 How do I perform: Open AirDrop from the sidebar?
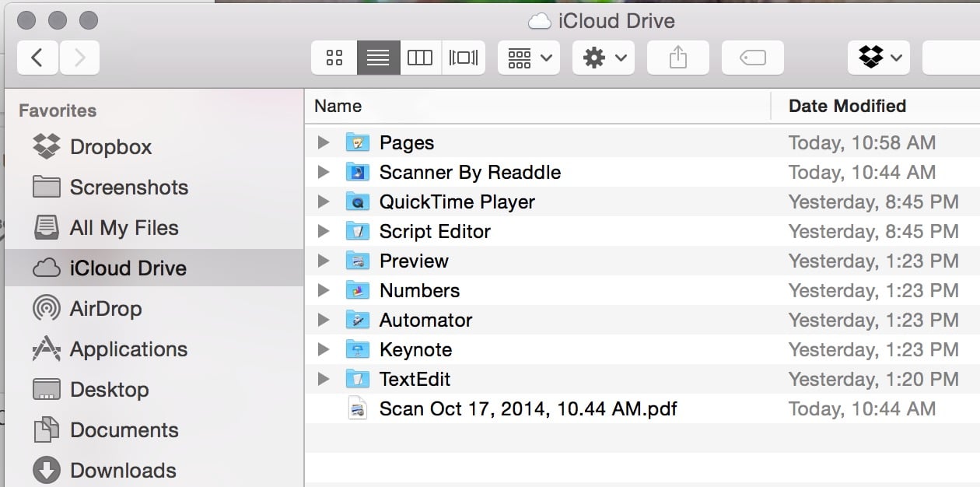point(154,309)
